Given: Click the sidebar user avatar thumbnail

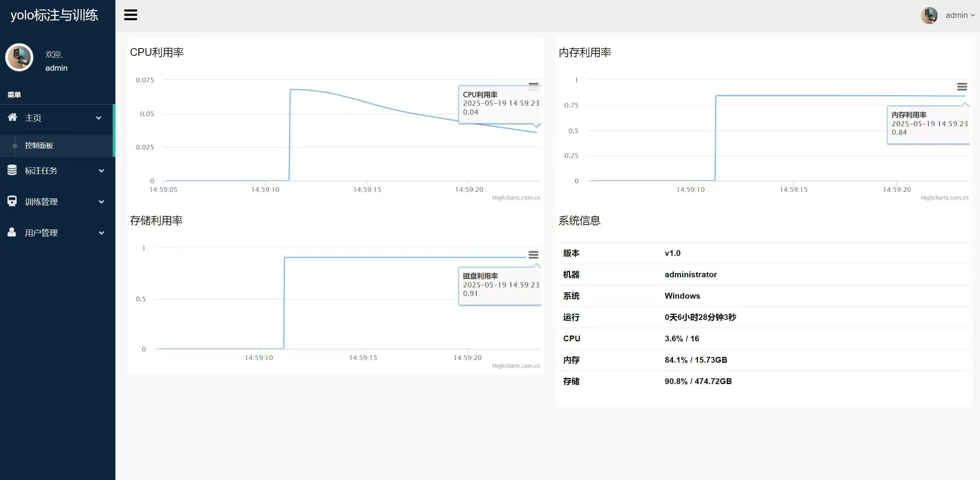Looking at the screenshot, I should coord(19,57).
